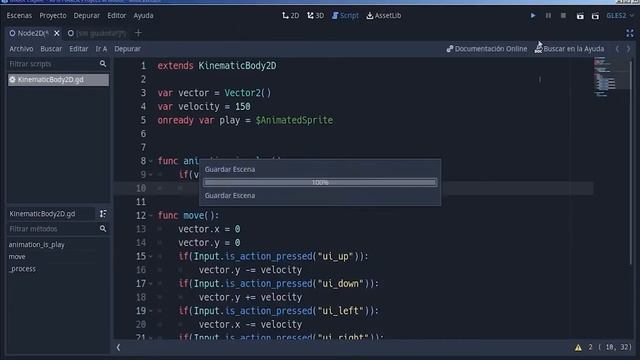640x360 pixels.
Task: Click the Guardar Escena progress bar
Action: pyautogui.click(x=320, y=182)
